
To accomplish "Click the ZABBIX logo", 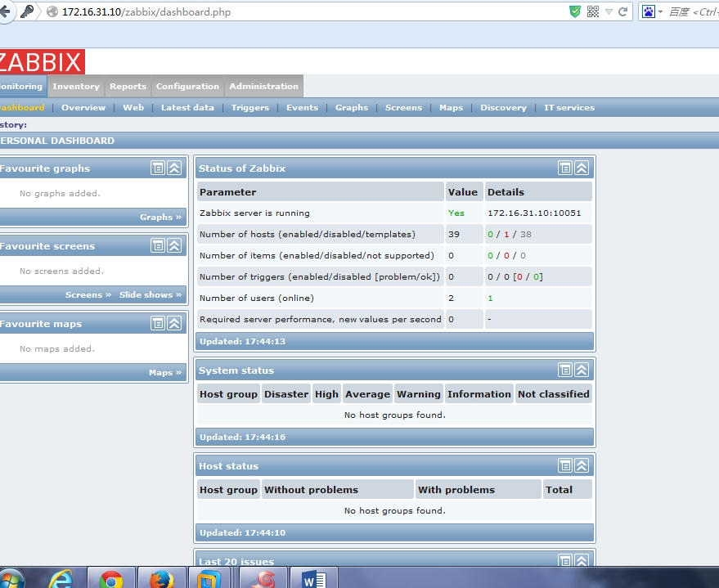I will tap(42, 62).
